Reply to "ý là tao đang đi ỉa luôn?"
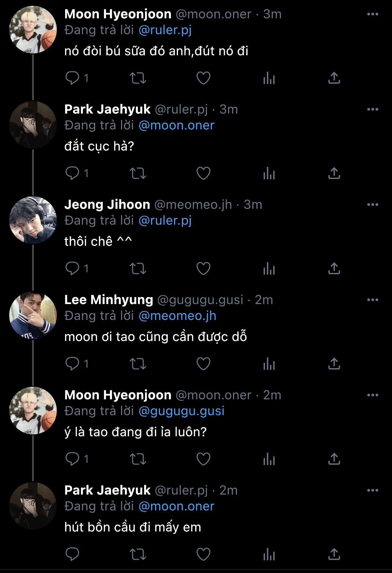 72,459
